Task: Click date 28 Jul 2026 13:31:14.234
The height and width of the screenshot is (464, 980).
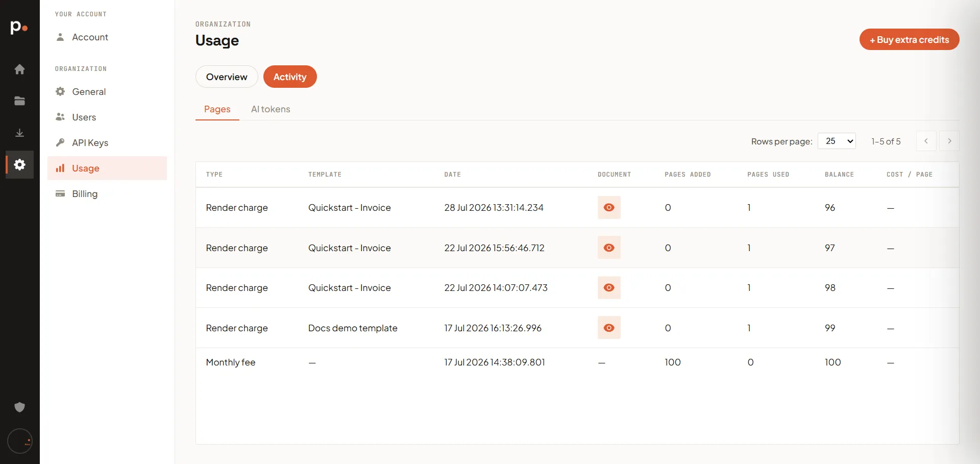Action: click(x=494, y=208)
